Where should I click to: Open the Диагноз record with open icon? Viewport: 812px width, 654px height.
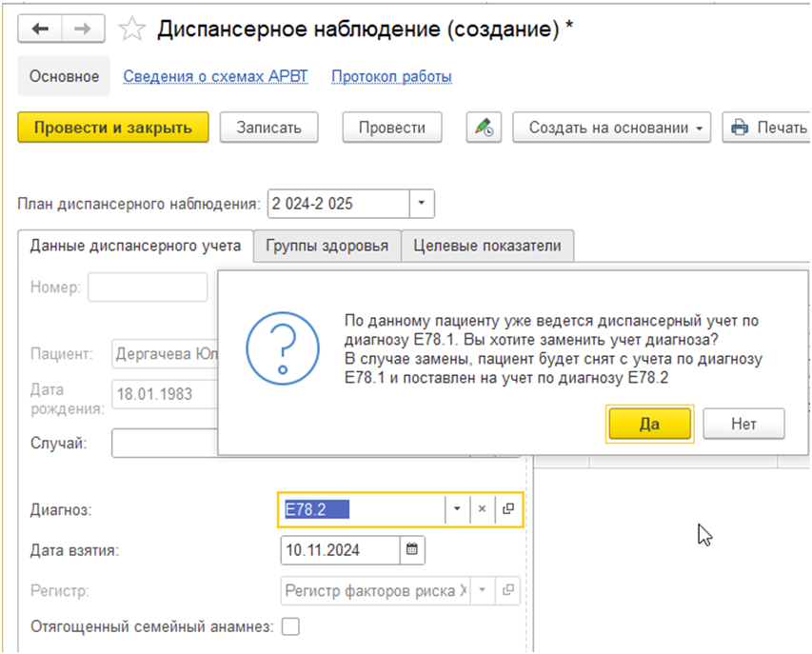click(x=508, y=509)
